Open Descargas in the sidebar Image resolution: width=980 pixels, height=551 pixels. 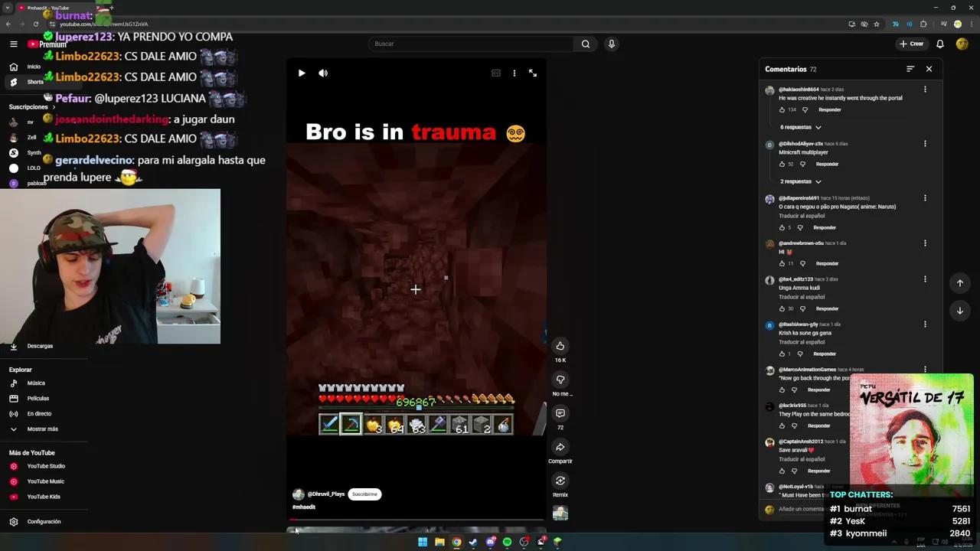(x=40, y=346)
